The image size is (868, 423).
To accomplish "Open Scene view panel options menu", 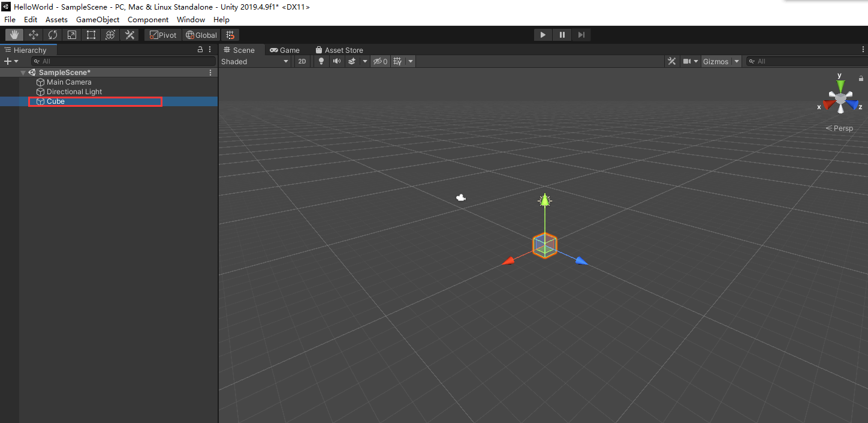I will [863, 50].
